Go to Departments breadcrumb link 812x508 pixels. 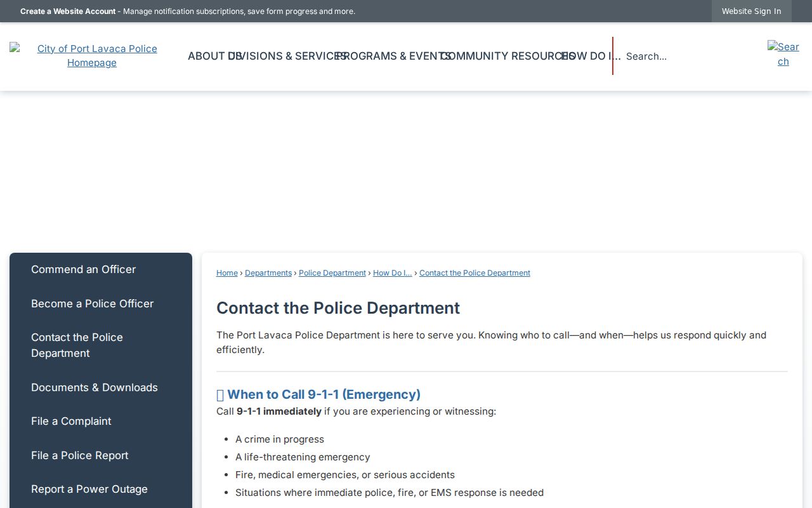coord(268,273)
